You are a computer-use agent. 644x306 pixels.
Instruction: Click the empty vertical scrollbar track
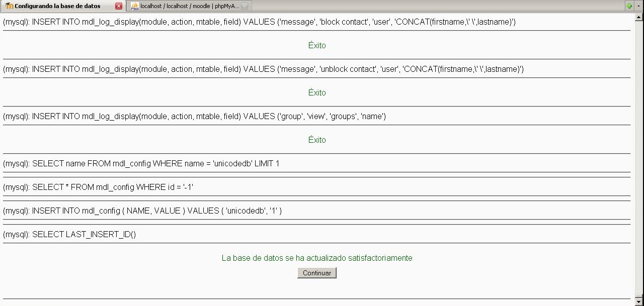(639, 151)
